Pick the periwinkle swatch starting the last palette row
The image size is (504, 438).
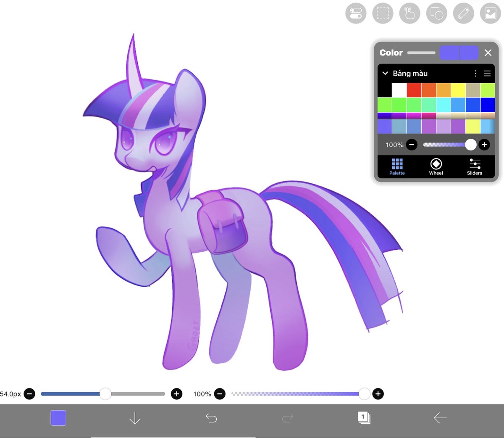385,127
